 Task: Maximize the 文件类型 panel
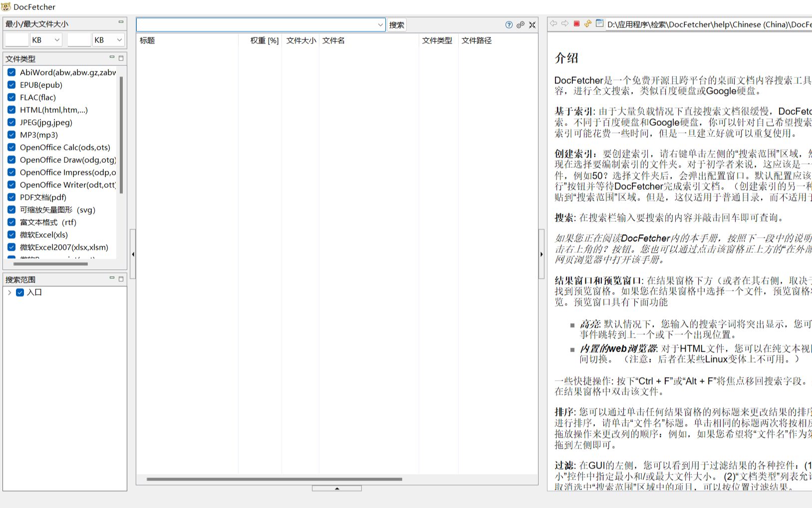click(x=121, y=58)
